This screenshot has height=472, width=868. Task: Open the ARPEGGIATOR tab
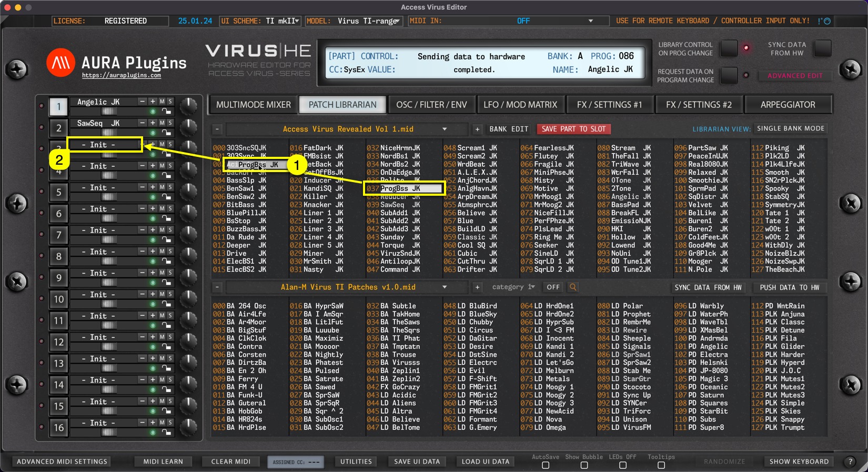click(x=788, y=105)
